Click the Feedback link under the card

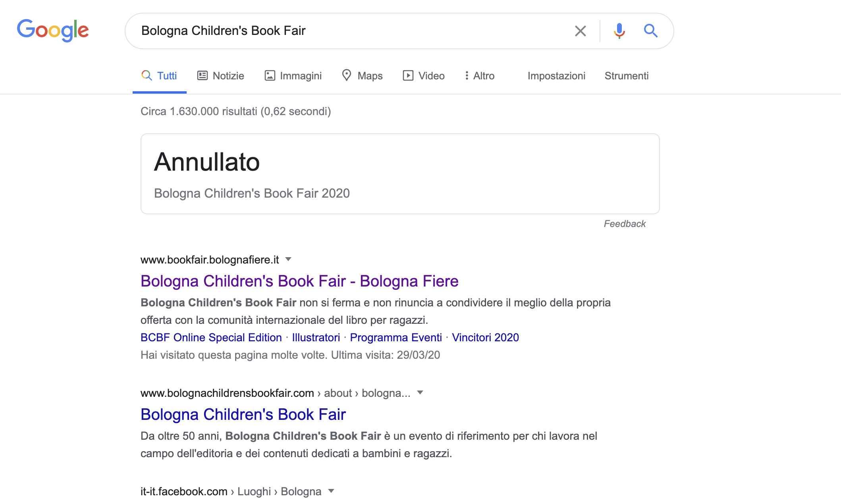tap(625, 224)
